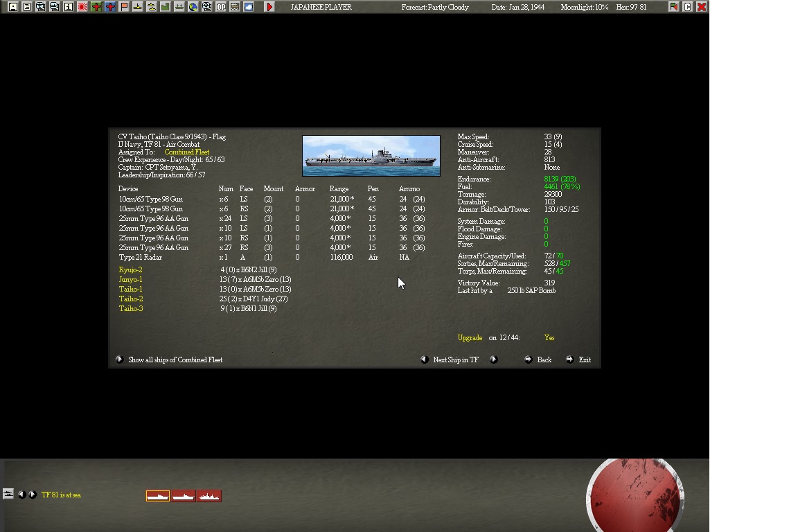Click the ships icon beside TF 81 status

pyautogui.click(x=8, y=494)
